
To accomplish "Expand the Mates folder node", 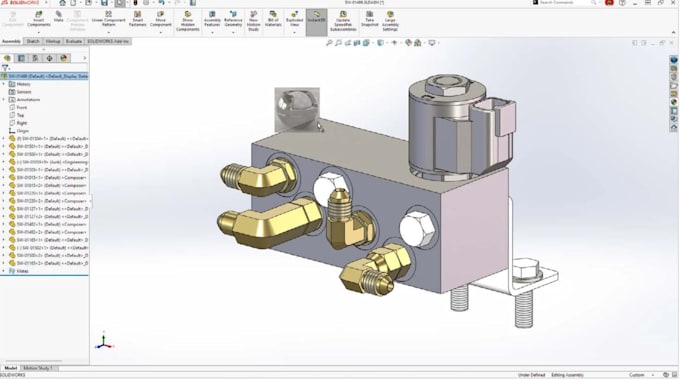I will tap(4, 271).
